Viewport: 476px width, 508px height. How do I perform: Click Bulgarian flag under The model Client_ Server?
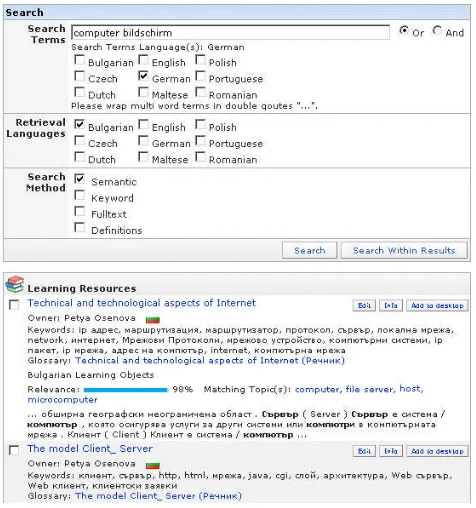[153, 465]
